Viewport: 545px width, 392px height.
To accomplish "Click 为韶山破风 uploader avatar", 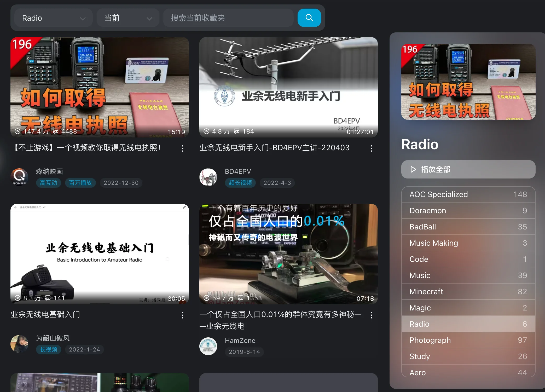I will point(19,344).
